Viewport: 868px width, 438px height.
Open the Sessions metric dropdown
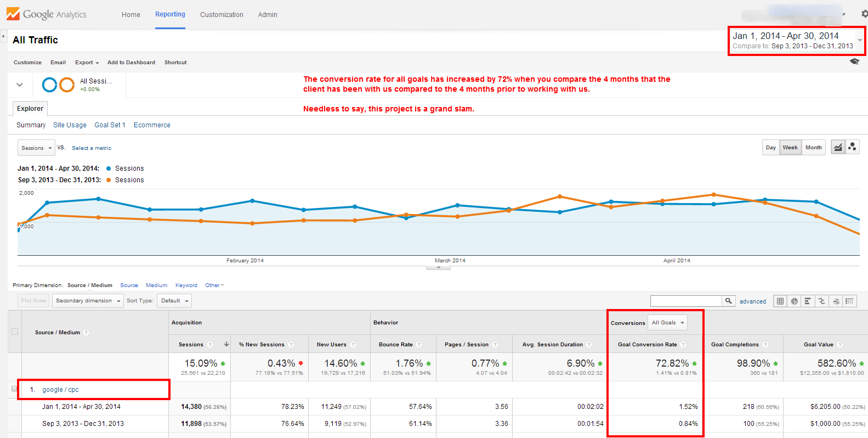tap(37, 148)
